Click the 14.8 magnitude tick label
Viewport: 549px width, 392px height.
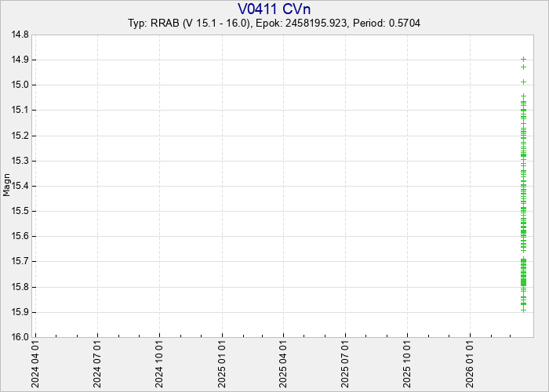[x=20, y=34]
